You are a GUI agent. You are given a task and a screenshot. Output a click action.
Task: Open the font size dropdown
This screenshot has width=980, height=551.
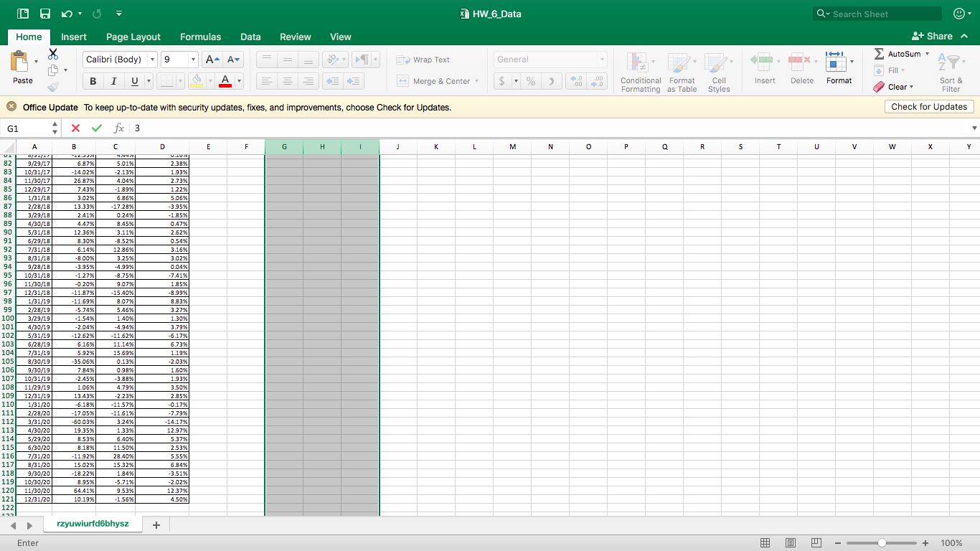click(193, 60)
